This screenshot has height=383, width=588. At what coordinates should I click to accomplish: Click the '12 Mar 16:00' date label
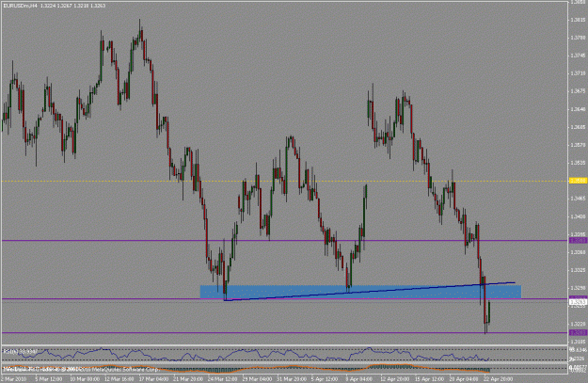(x=120, y=379)
